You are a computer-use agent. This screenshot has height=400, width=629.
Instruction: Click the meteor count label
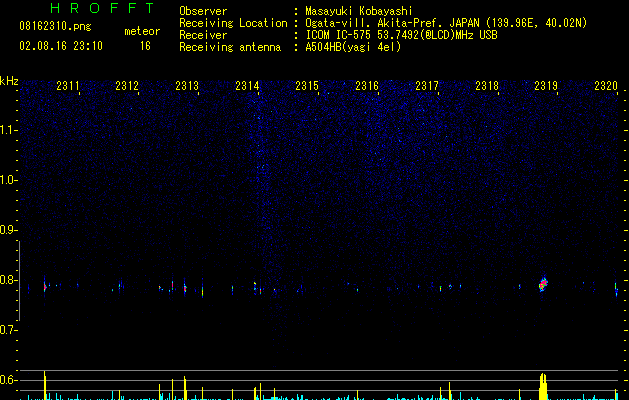(142, 31)
